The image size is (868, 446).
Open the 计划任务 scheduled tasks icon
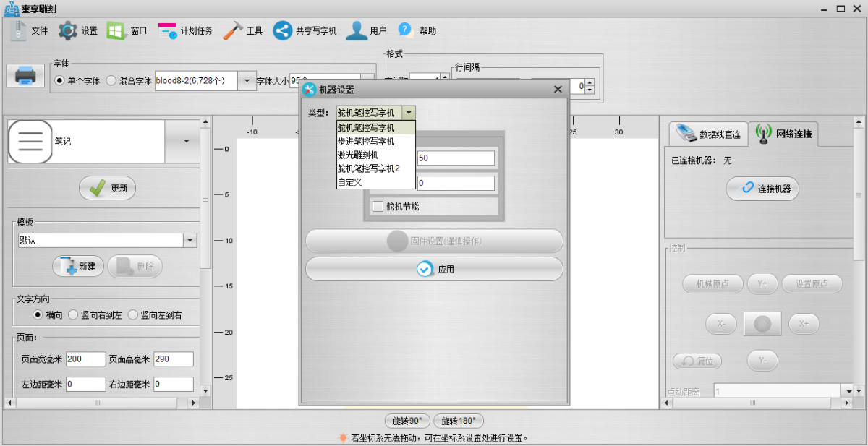(x=167, y=30)
